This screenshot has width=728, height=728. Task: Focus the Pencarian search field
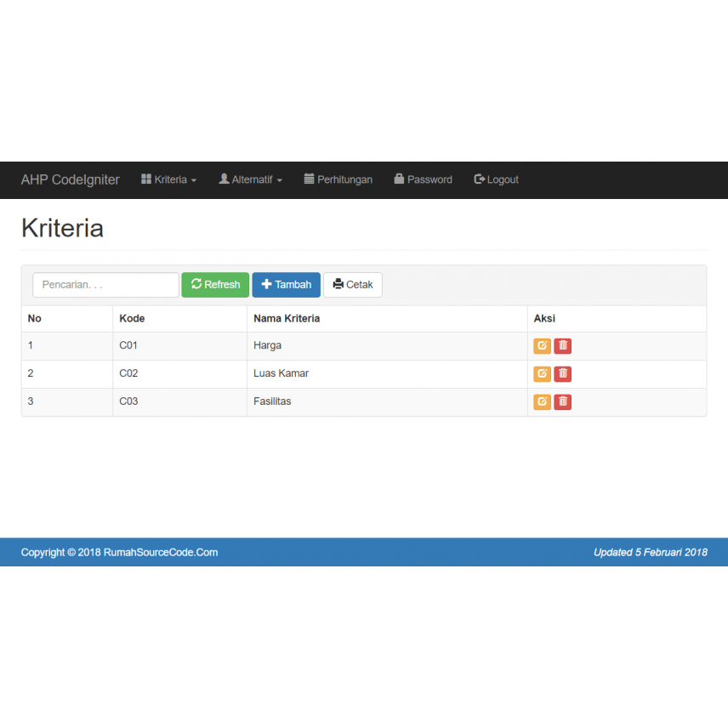pyautogui.click(x=105, y=285)
